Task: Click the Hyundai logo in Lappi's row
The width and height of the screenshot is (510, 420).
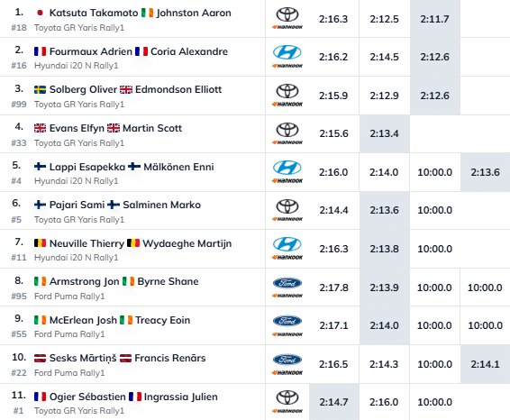Action: 287,168
